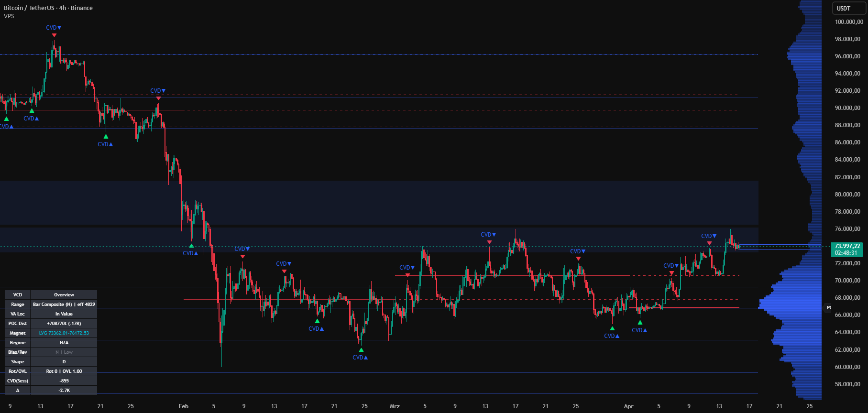Click the 90.000,00 price axis label
Screen dimensions: 868x413
(847, 108)
